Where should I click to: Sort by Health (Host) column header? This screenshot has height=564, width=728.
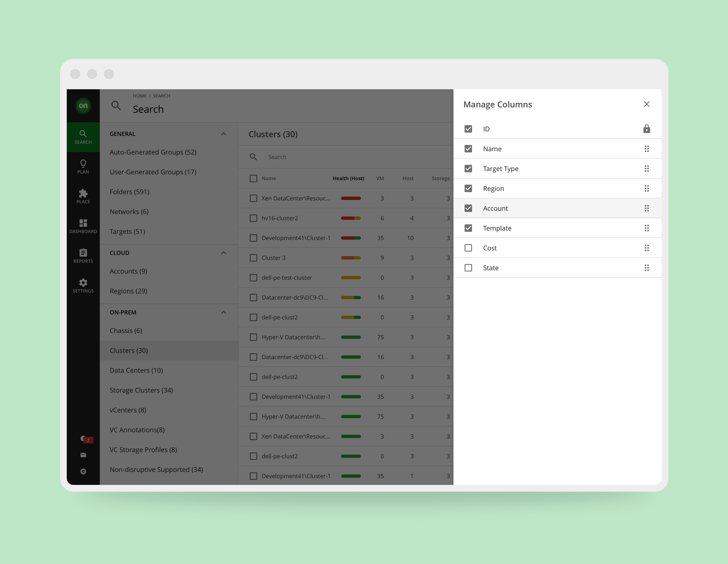348,179
